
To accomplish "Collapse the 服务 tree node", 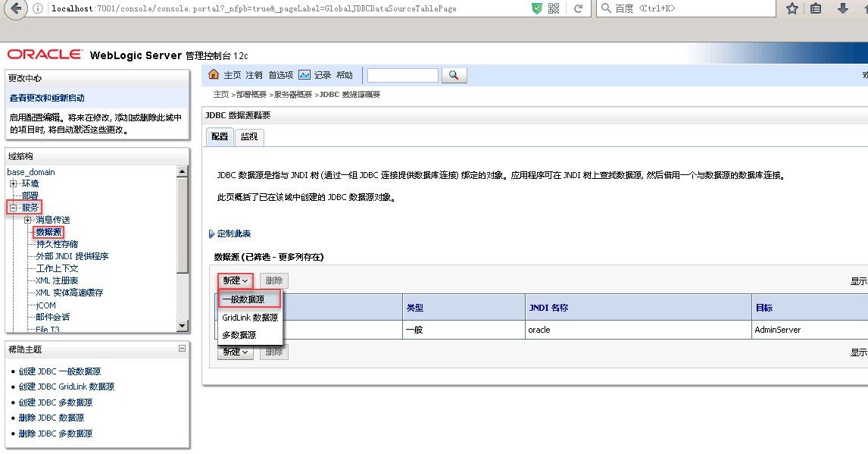I will [14, 208].
